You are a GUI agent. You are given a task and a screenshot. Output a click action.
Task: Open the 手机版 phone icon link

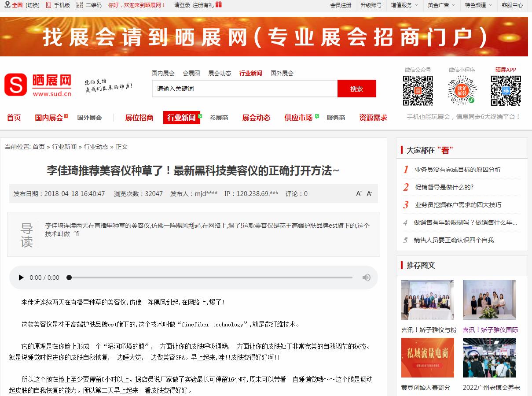(x=48, y=5)
